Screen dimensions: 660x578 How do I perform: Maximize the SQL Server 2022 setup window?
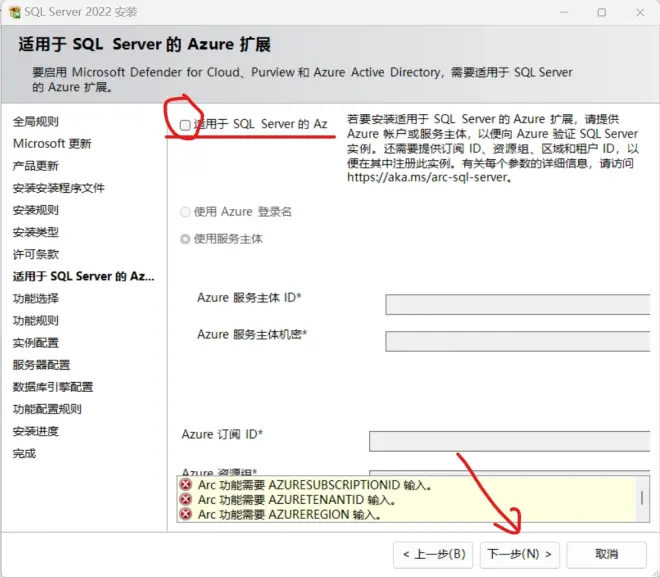601,13
